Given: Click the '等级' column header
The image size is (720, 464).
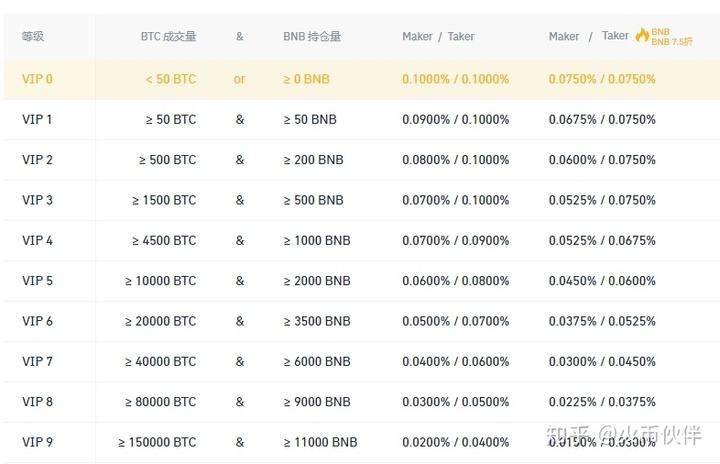Looking at the screenshot, I should coord(33,36).
